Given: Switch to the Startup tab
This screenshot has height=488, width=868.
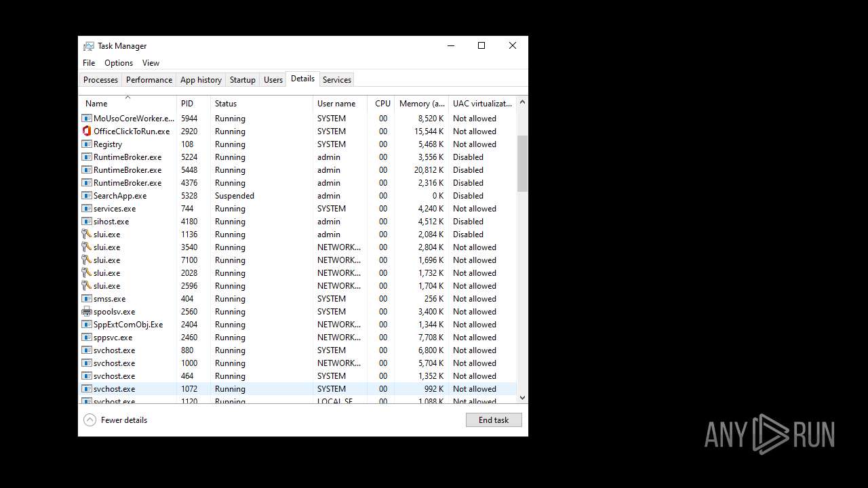Looking at the screenshot, I should [x=242, y=80].
